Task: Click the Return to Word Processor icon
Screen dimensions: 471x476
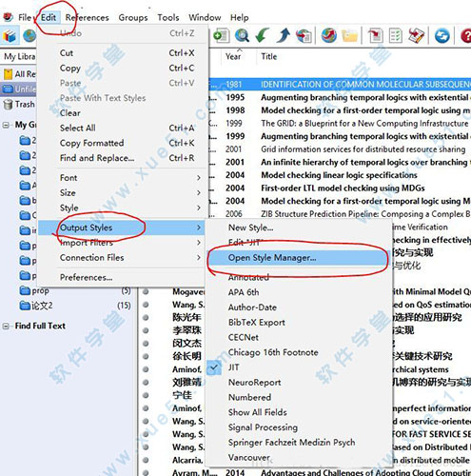Action: point(416,35)
